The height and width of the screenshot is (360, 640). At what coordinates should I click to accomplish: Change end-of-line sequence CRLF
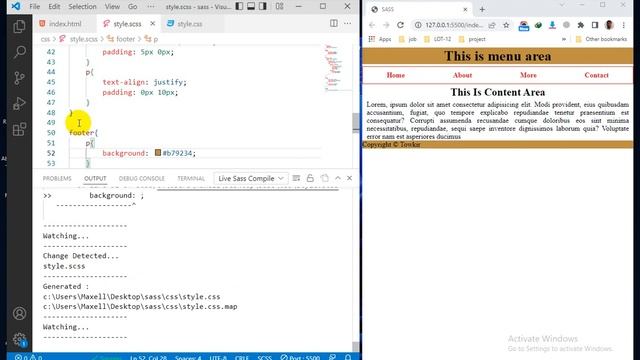tap(242, 358)
